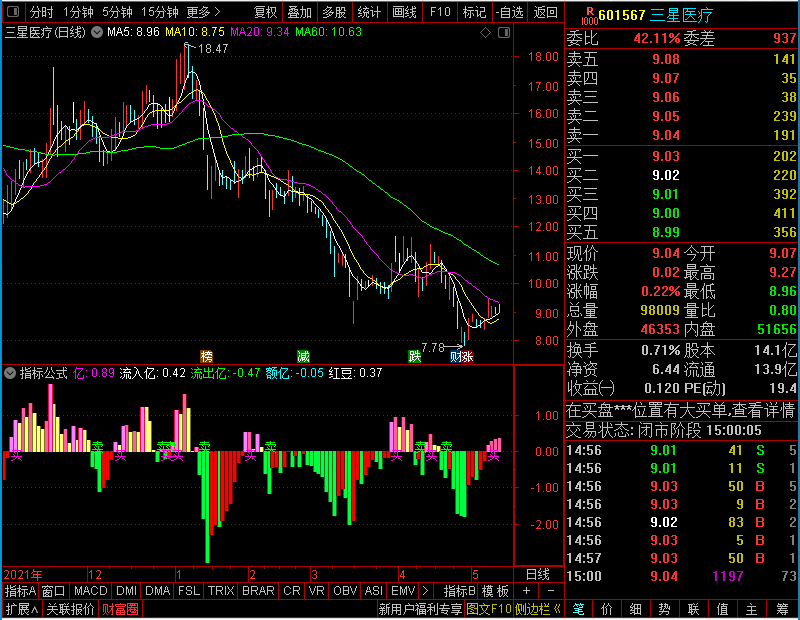Click the 日线 period label below the price axis
The height and width of the screenshot is (620, 800).
click(x=538, y=575)
